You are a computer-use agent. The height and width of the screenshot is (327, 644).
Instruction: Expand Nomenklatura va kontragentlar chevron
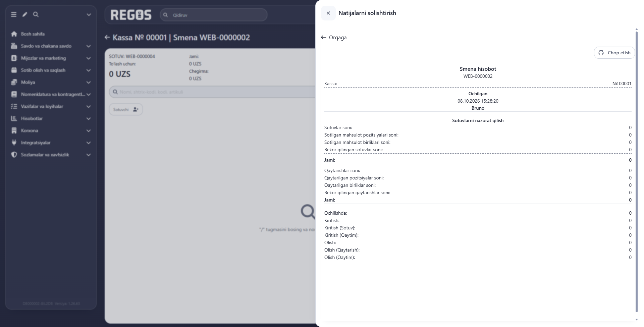(x=89, y=94)
